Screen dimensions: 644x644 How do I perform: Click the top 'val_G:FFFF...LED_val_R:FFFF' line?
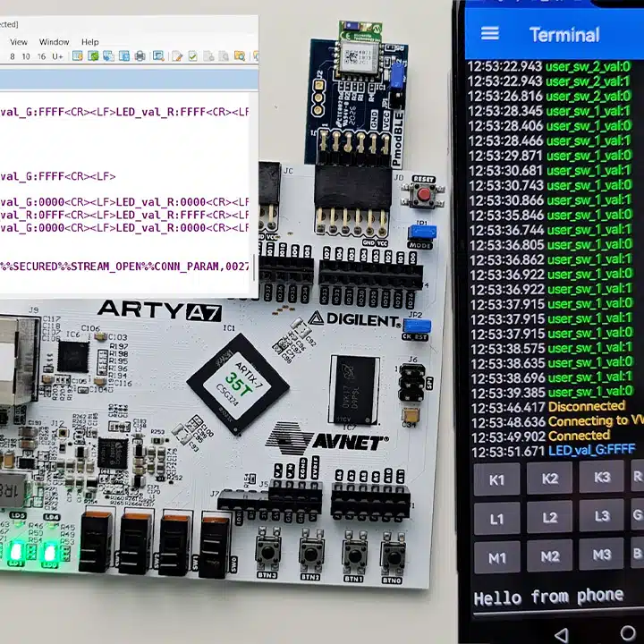[125, 112]
